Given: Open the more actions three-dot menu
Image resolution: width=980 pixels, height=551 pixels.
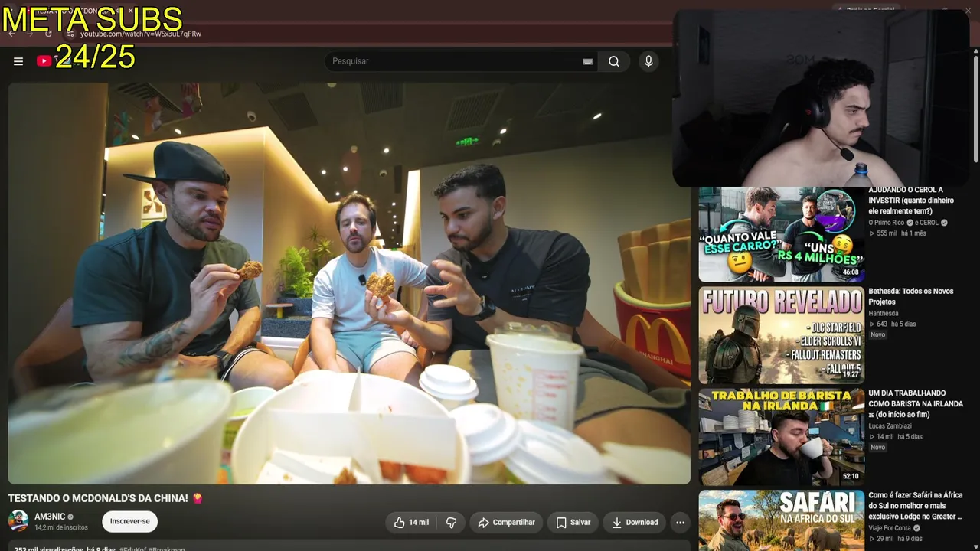Looking at the screenshot, I should (x=680, y=523).
